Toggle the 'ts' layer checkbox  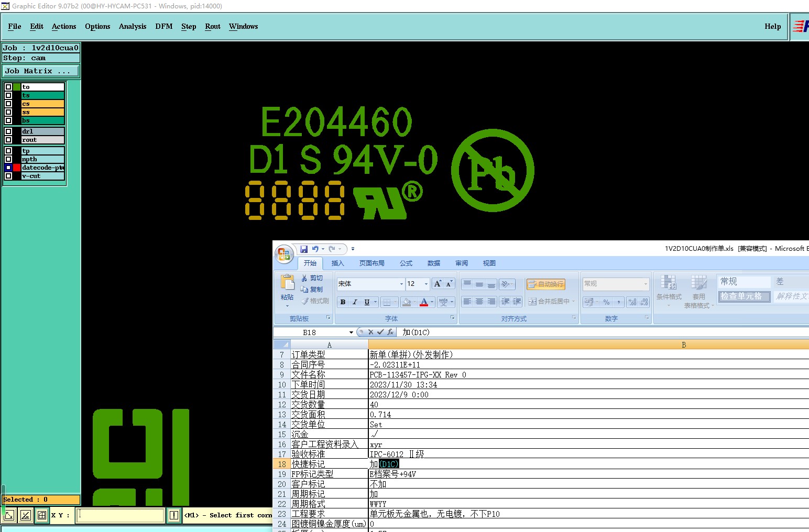pyautogui.click(x=8, y=95)
